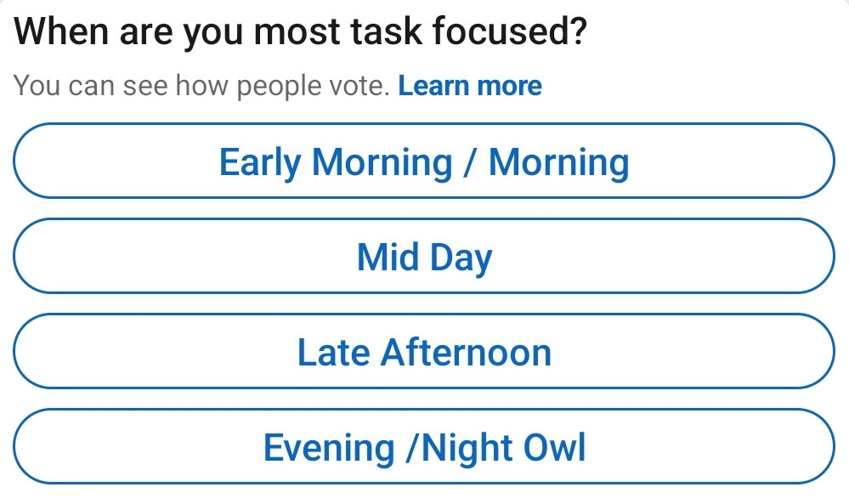Mark Mid Day as your answer

[424, 257]
